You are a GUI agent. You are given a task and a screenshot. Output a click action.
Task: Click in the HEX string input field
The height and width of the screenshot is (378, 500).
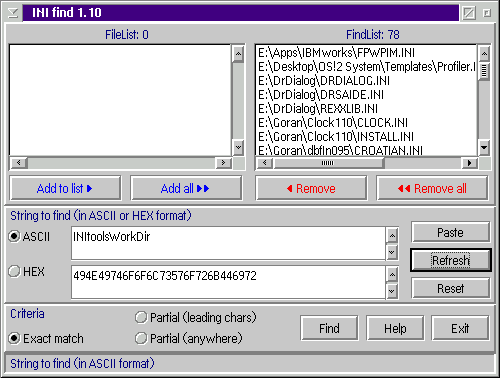[228, 282]
